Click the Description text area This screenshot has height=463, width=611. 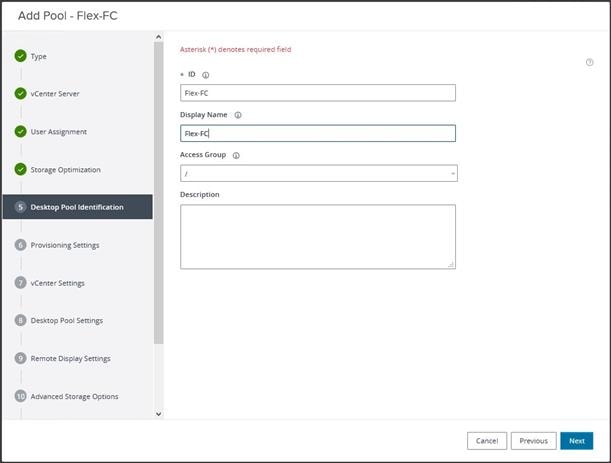point(318,237)
